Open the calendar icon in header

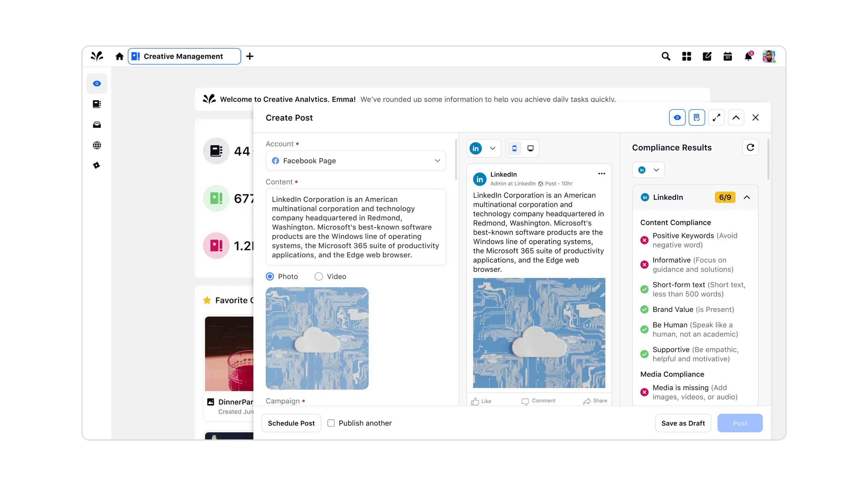(727, 56)
